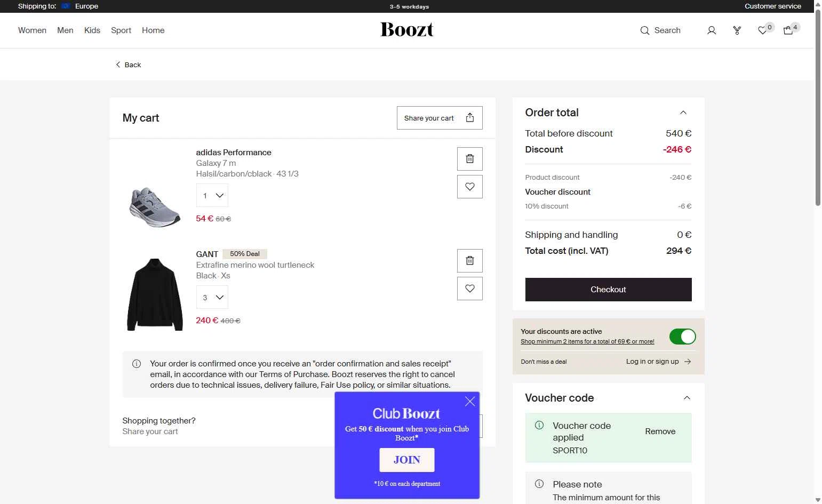The width and height of the screenshot is (822, 504).
Task: Open the Women menu
Action: pos(32,30)
